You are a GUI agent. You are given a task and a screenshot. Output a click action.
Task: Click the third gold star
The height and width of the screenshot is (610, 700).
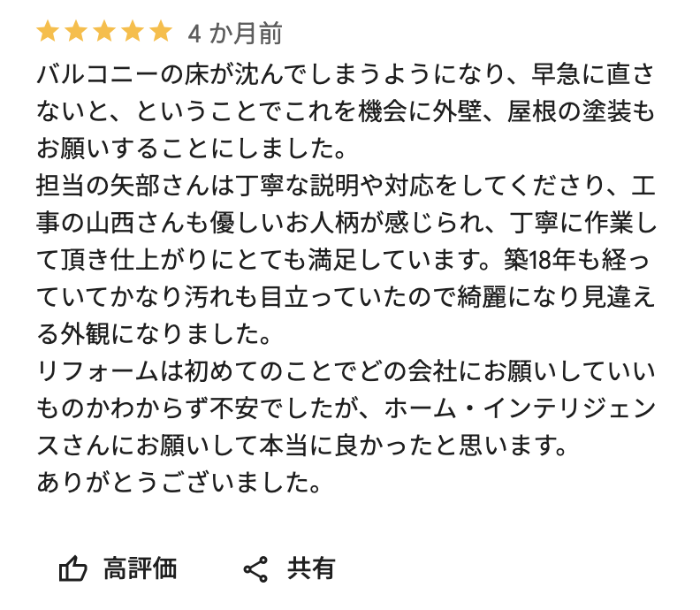tap(104, 33)
